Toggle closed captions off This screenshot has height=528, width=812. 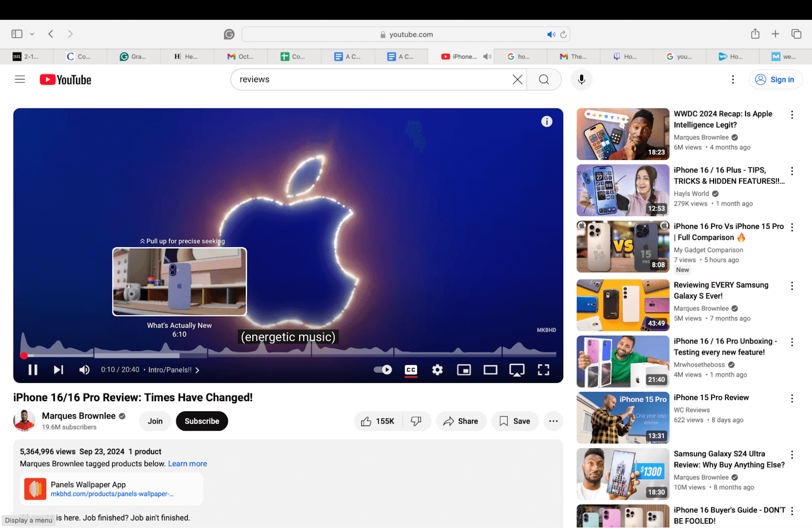pos(411,370)
